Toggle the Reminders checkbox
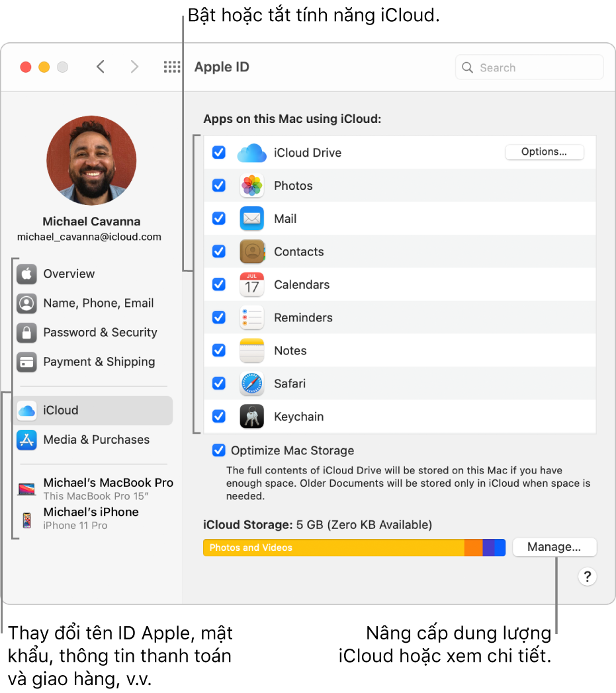The image size is (616, 693). [219, 317]
